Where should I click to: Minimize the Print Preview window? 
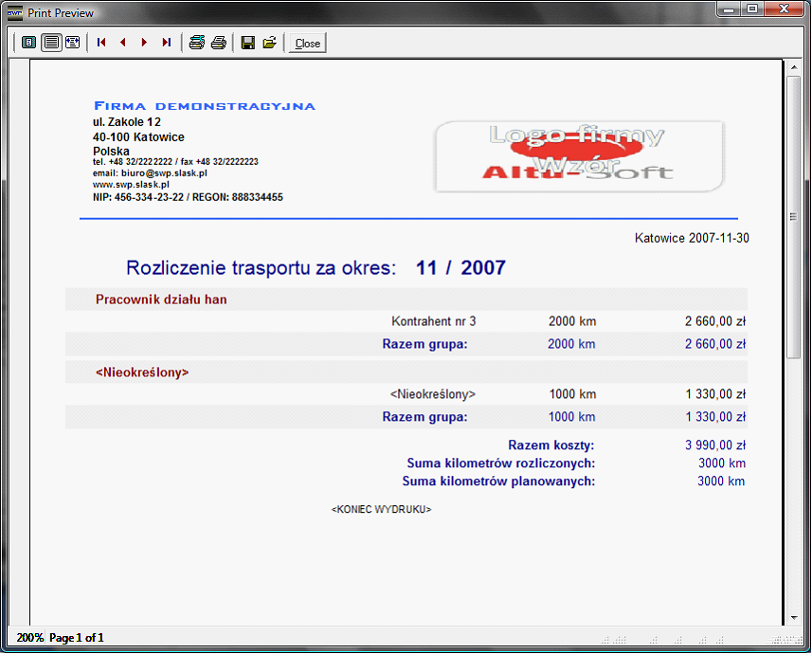(x=728, y=9)
